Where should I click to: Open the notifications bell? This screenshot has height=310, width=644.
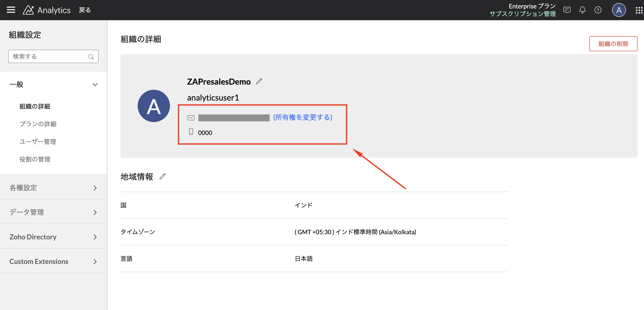(582, 10)
